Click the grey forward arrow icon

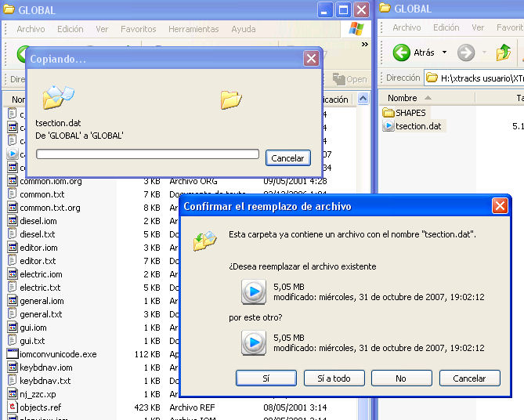[x=466, y=52]
